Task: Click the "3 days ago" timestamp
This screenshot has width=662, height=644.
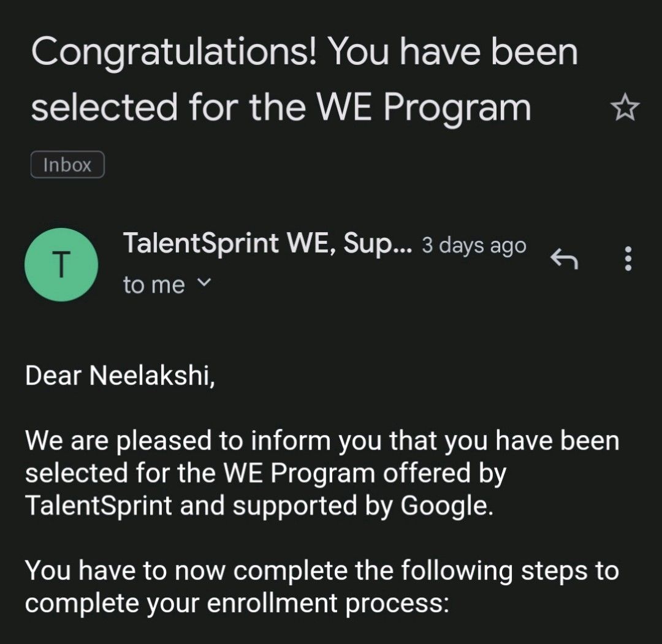Action: 474,245
